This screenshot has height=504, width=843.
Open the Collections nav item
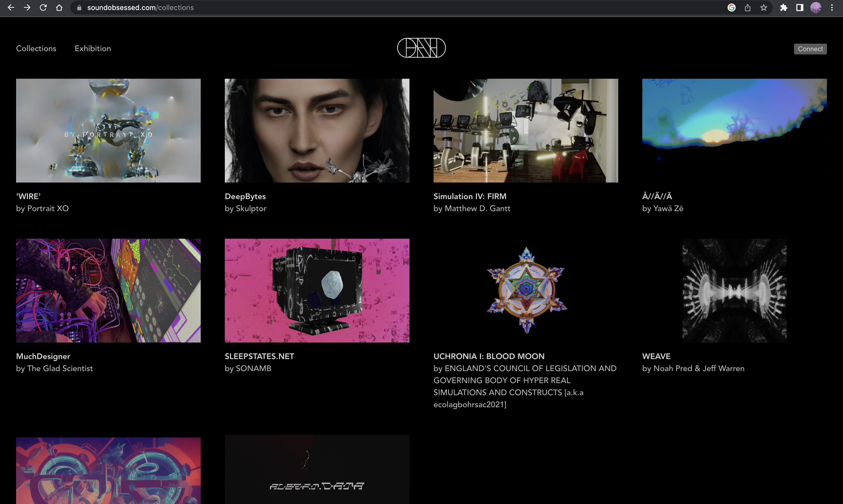coord(36,49)
